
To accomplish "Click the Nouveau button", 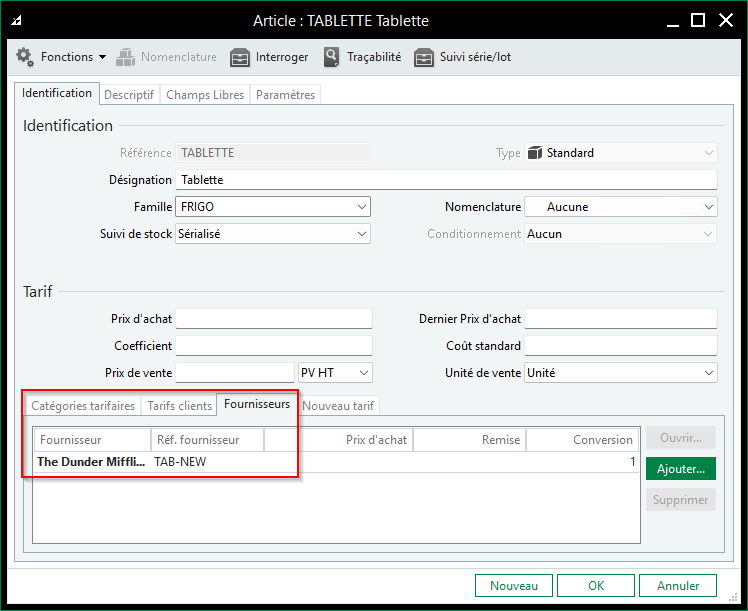I will coord(514,586).
